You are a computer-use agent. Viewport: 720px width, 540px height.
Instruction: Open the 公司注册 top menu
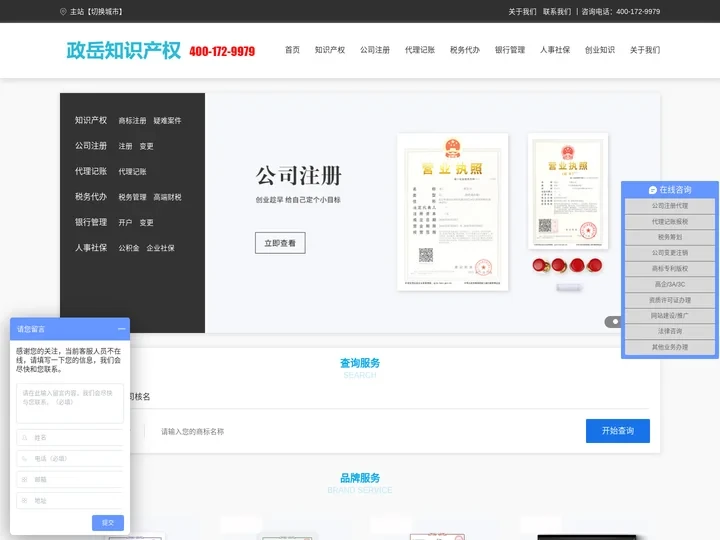tap(375, 50)
